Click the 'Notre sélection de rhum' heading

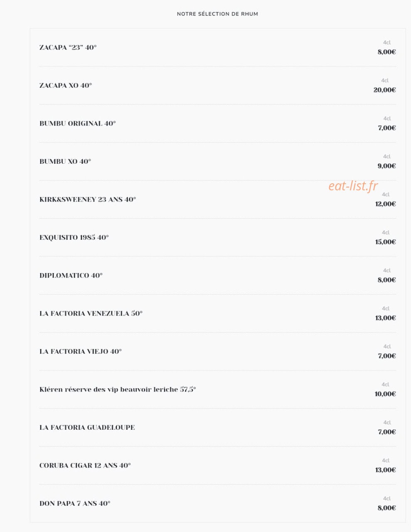[217, 14]
